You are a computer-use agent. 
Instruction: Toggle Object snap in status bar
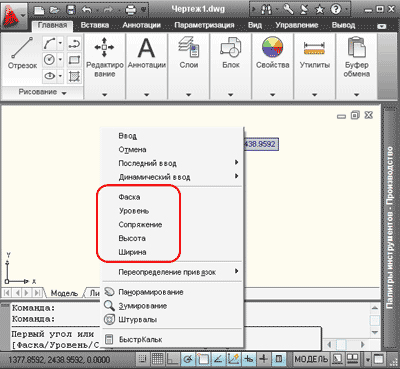point(203,359)
